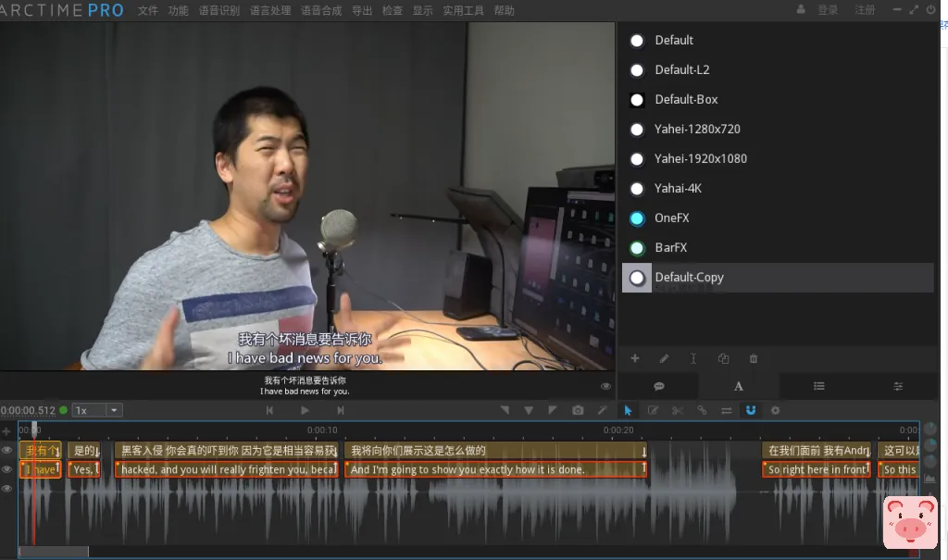Add a new style with plus icon

[x=635, y=359]
